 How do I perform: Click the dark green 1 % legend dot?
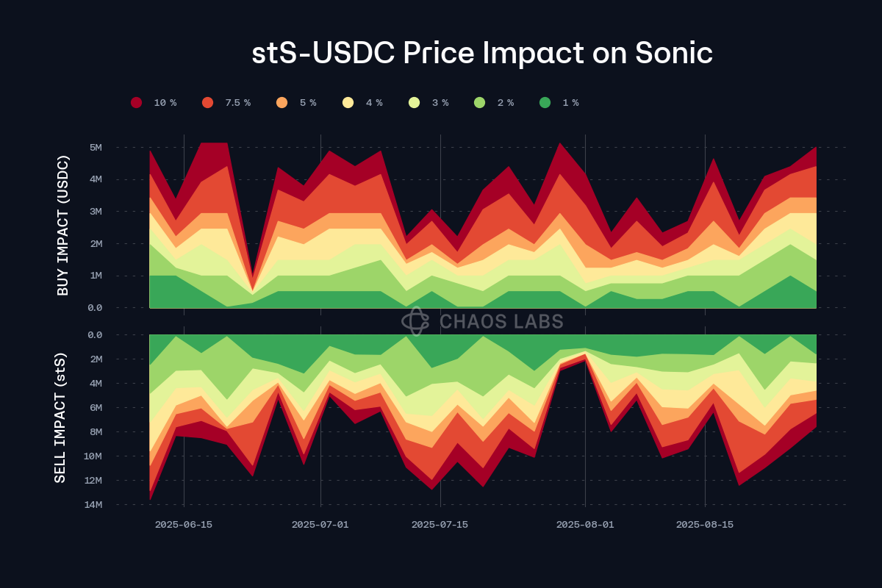click(545, 103)
